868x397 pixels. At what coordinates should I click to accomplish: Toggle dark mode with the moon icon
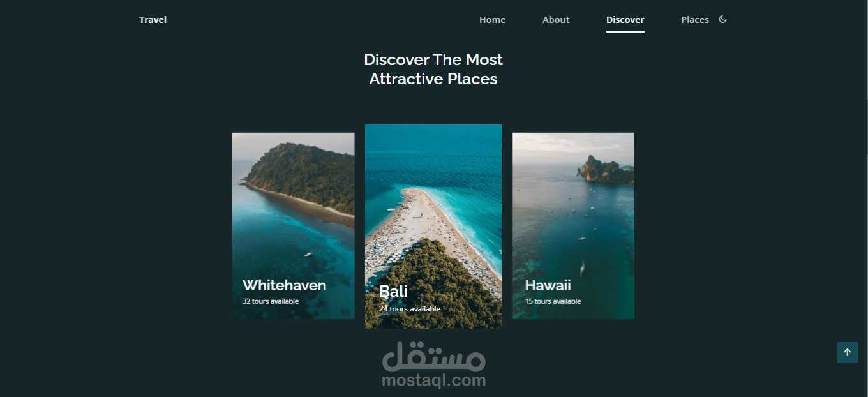722,19
